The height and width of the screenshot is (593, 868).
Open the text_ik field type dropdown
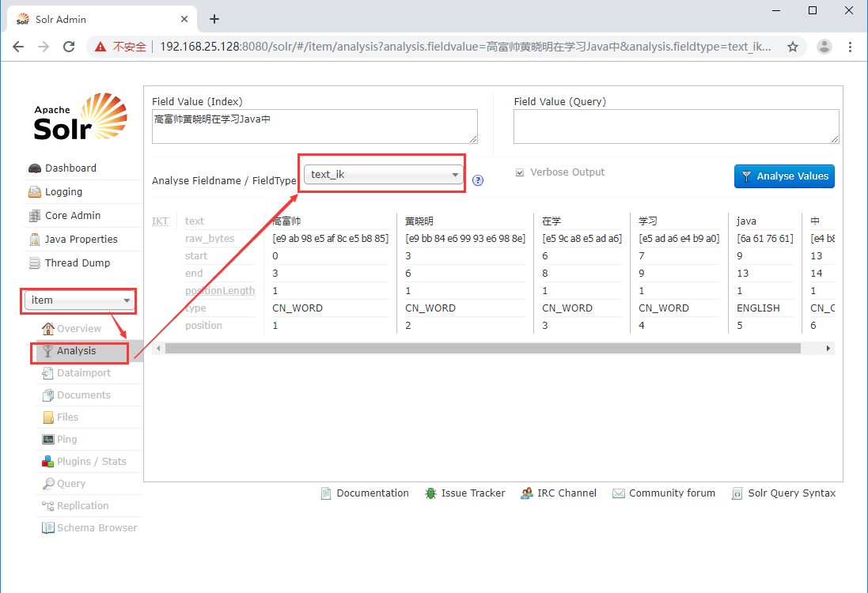click(x=383, y=175)
